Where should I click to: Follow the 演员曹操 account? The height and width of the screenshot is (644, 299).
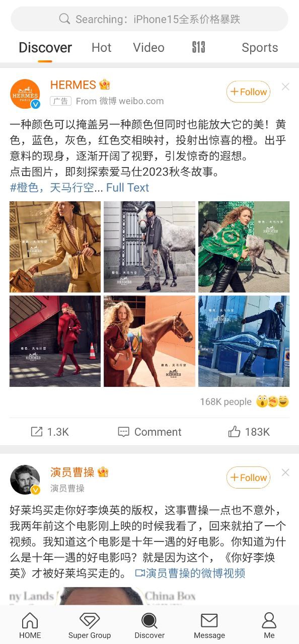[x=248, y=477]
